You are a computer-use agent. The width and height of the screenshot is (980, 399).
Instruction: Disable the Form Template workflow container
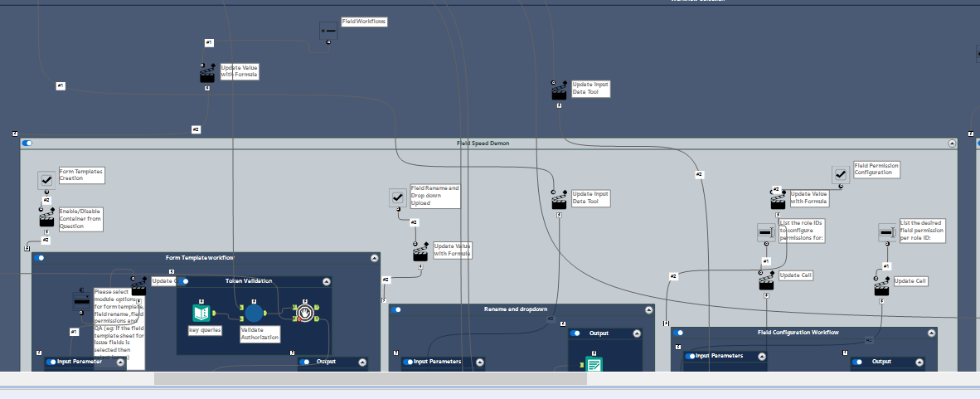39,258
